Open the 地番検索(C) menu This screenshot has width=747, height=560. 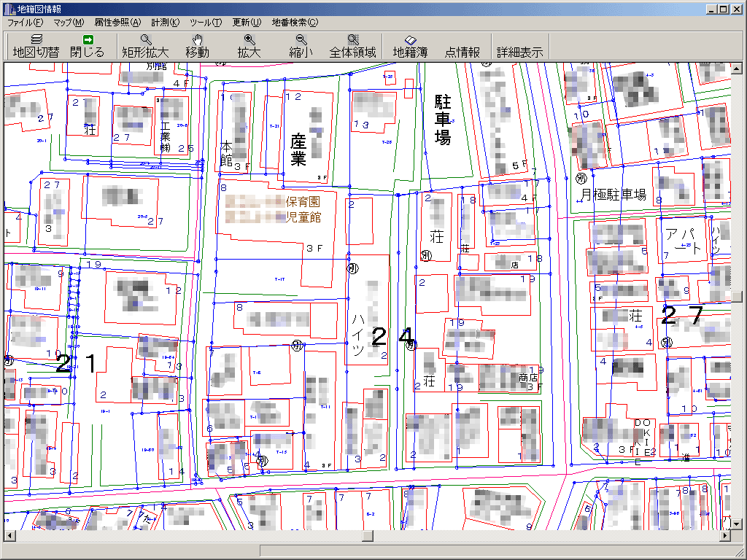coord(295,23)
